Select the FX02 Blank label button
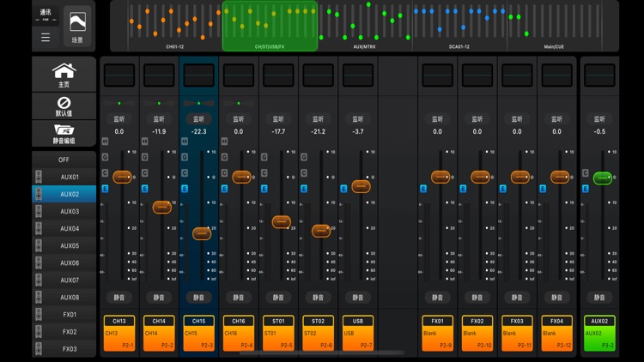 [477, 333]
